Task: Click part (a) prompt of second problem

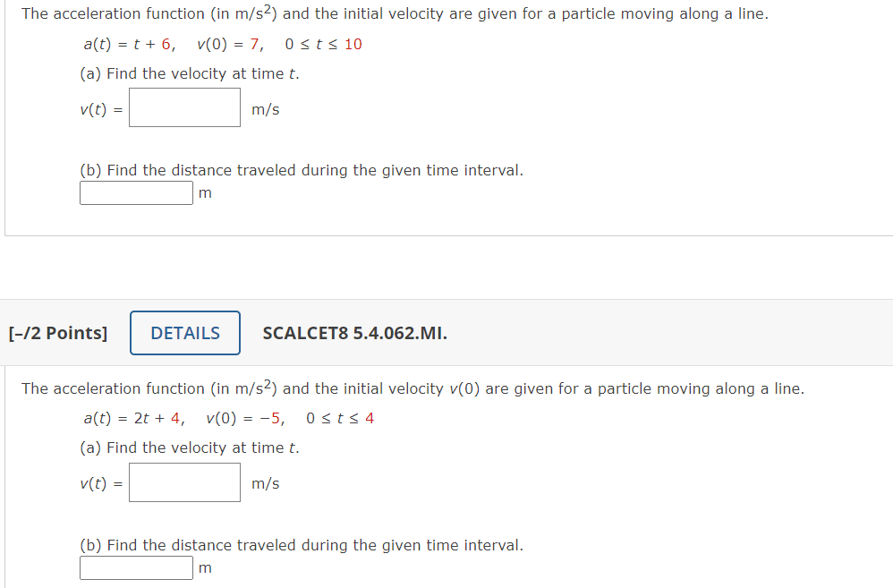Action: pyautogui.click(x=183, y=447)
